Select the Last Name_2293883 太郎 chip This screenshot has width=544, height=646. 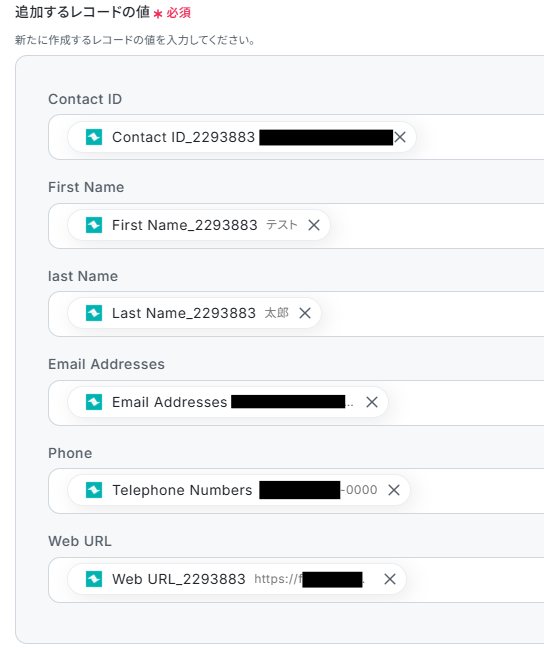194,313
